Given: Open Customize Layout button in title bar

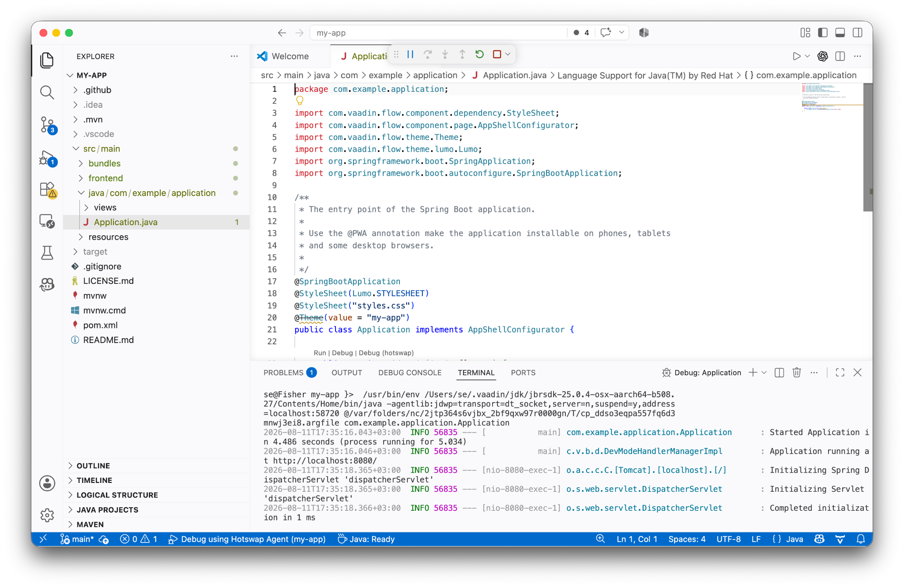Looking at the screenshot, I should [x=805, y=33].
